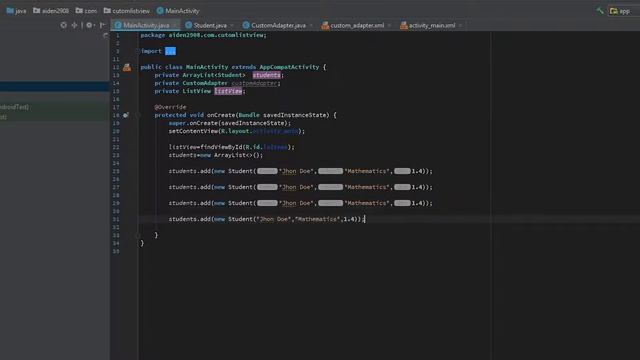
Task: Close the Student.java tab
Action: [232, 25]
